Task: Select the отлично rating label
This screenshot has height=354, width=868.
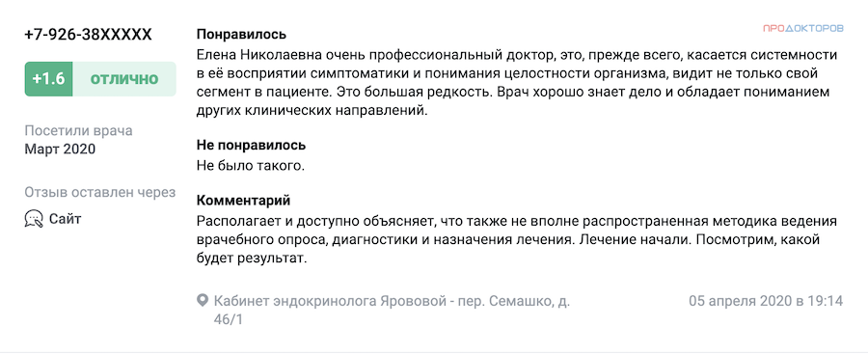Action: (124, 79)
